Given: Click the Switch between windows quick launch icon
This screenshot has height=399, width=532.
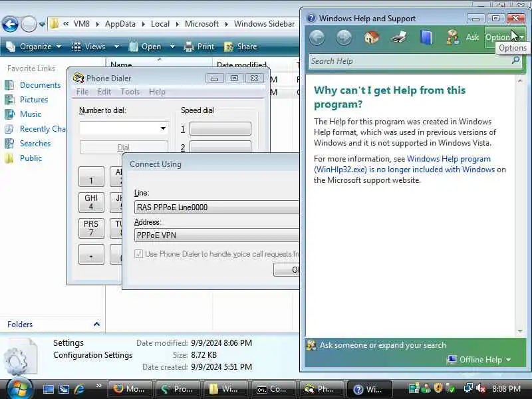Looking at the screenshot, I should [64, 389].
